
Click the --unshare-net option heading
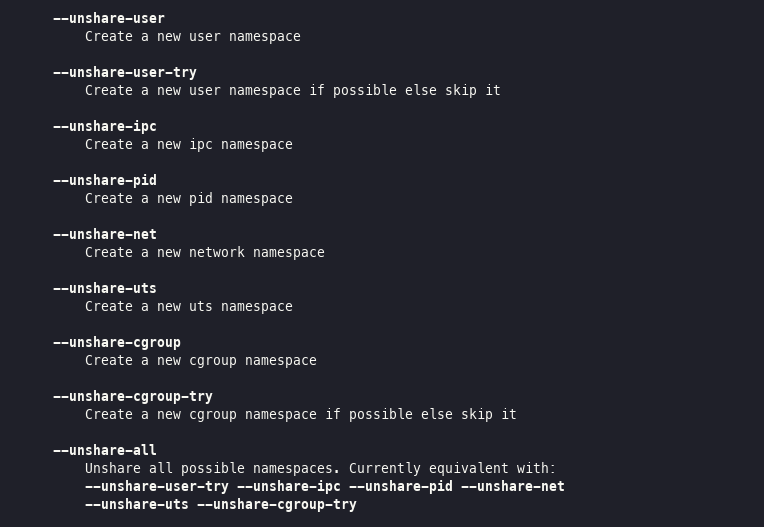[x=105, y=235]
